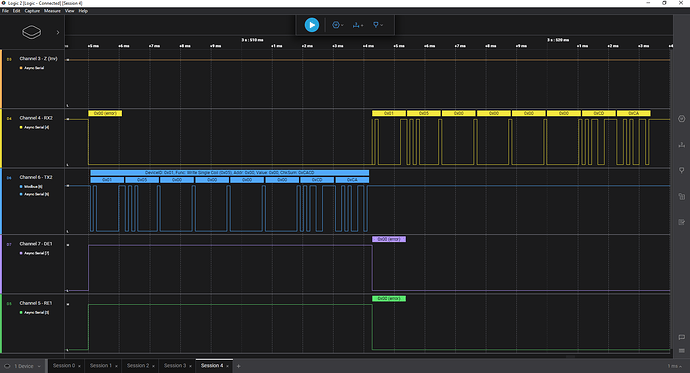Switch to the Session 2 tab
690x373 pixels.
click(138, 366)
